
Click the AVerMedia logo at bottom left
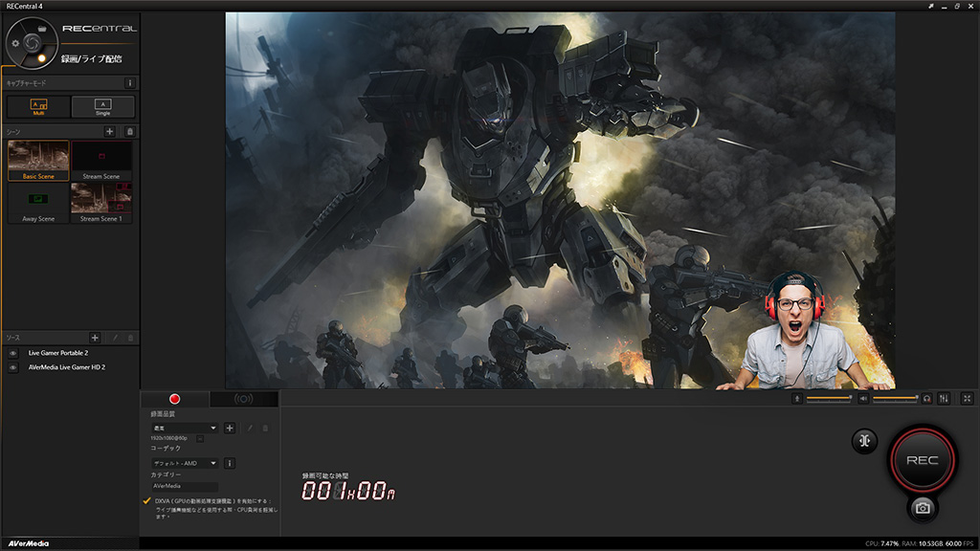point(29,543)
